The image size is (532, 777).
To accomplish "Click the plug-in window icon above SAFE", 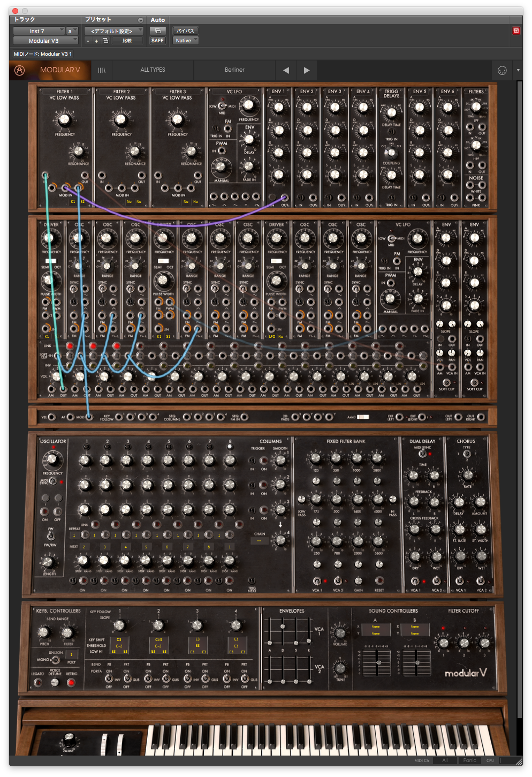I will click(x=157, y=31).
